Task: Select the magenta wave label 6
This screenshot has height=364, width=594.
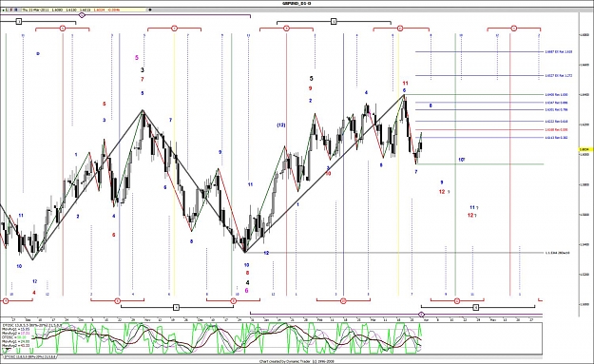Action: pos(246,291)
